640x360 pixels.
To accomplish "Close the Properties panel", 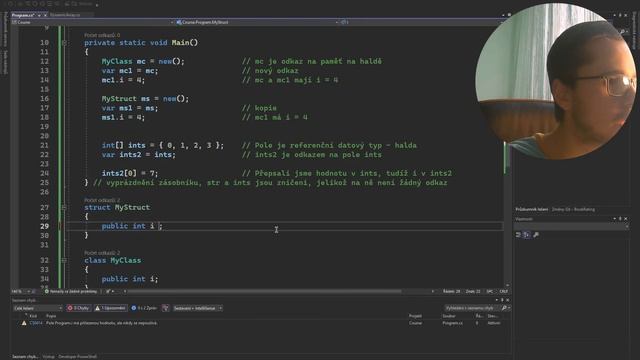I will point(625,219).
